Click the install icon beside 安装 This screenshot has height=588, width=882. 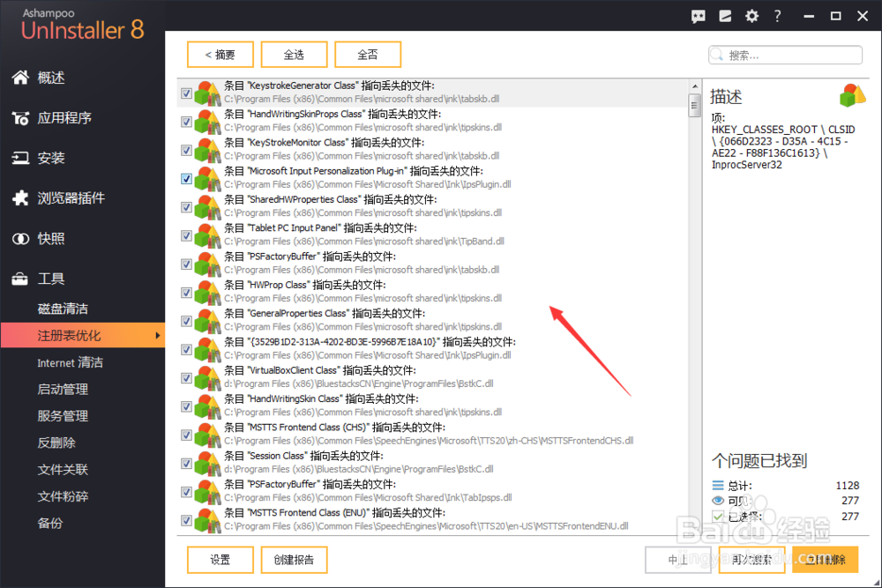[x=21, y=158]
